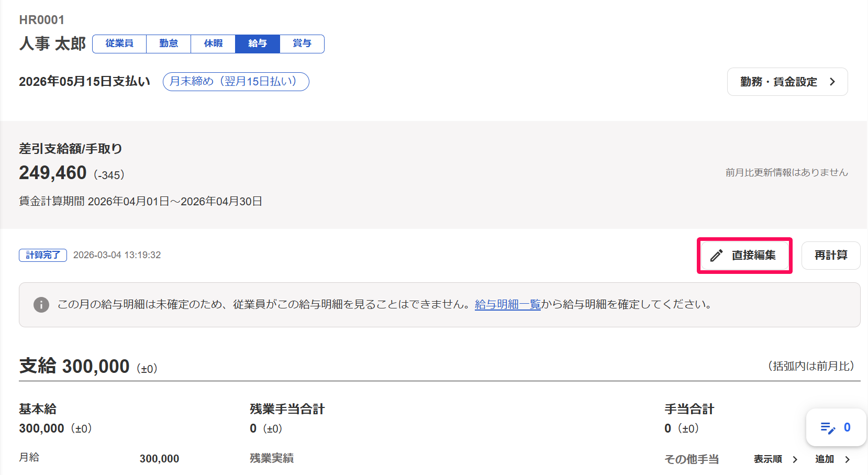Click the 支給 300,000 heading

[74, 366]
